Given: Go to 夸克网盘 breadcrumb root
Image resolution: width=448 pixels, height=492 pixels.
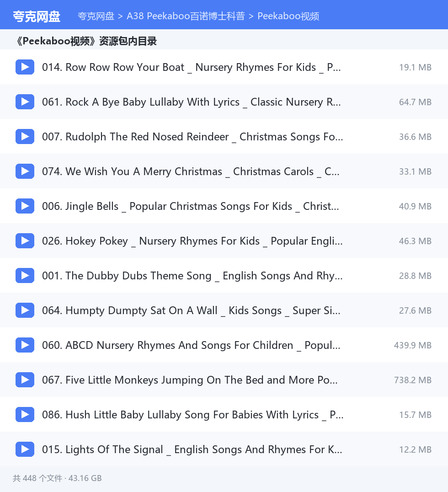Looking at the screenshot, I should 96,16.
